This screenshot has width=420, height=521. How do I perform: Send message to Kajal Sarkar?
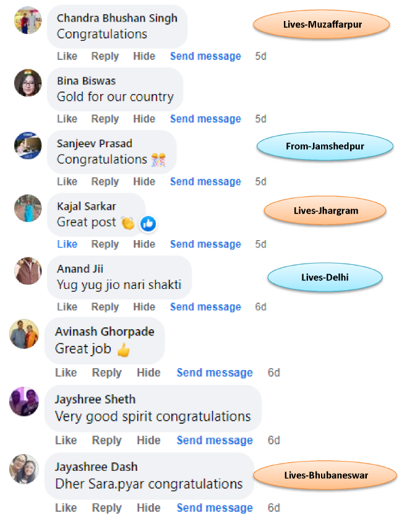coord(206,244)
